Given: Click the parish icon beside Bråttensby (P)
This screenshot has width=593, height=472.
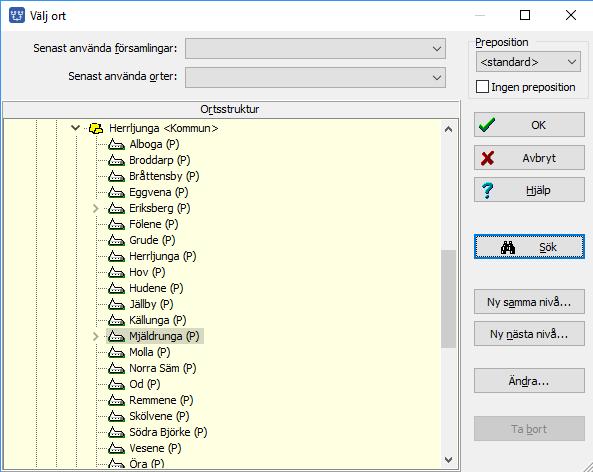Looking at the screenshot, I should (x=116, y=176).
